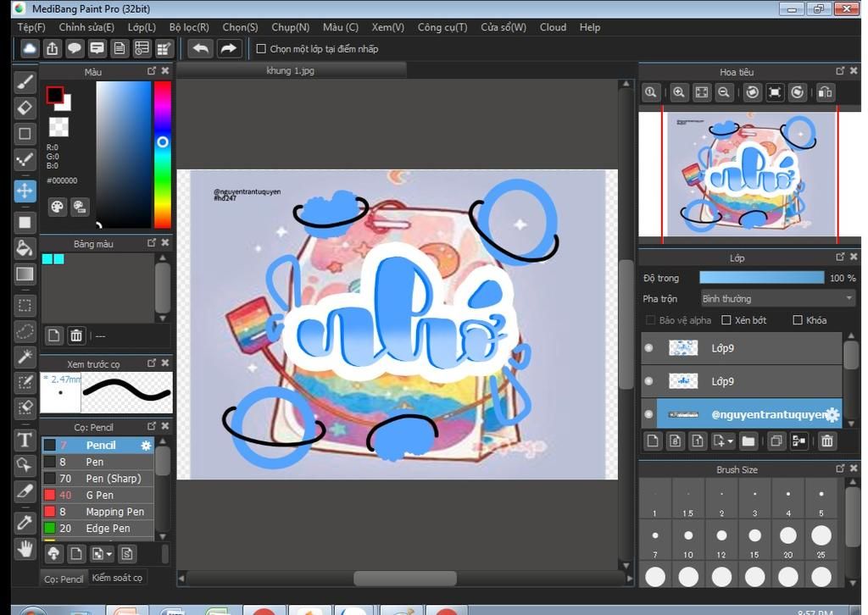868x615 pixels.
Task: Rotate canvas right in Hoa tiêu panel
Action: click(797, 93)
